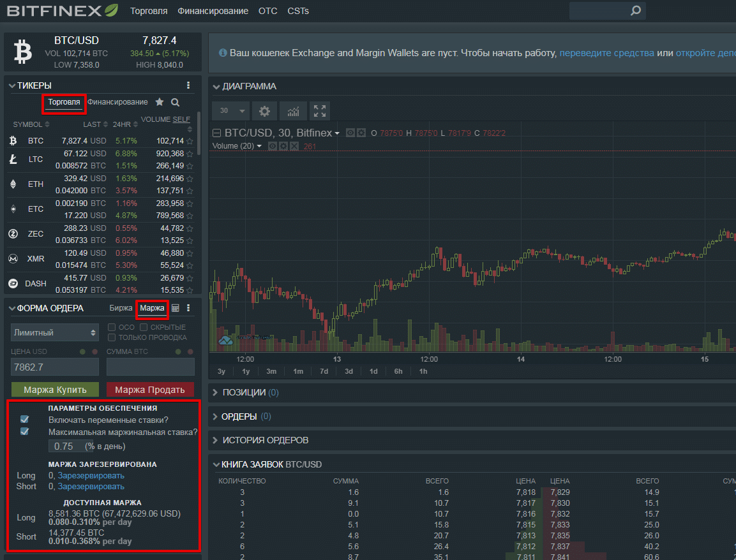Set chart range to 7d
The width and height of the screenshot is (736, 560).
324,371
